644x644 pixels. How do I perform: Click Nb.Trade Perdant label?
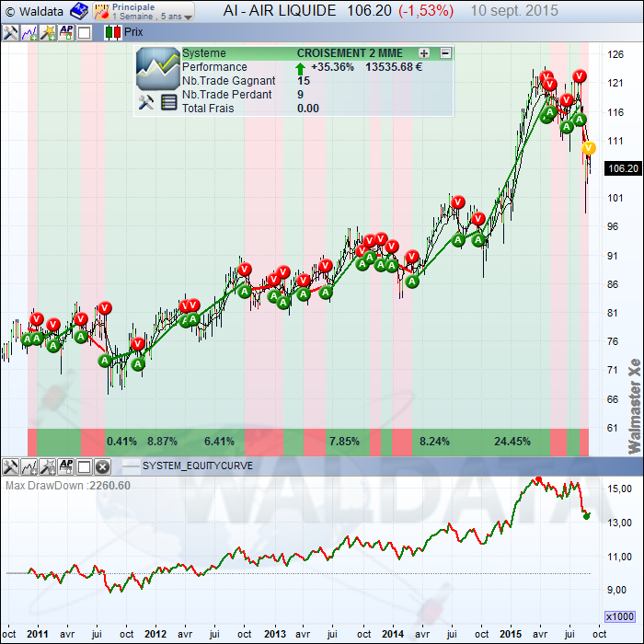(226, 95)
